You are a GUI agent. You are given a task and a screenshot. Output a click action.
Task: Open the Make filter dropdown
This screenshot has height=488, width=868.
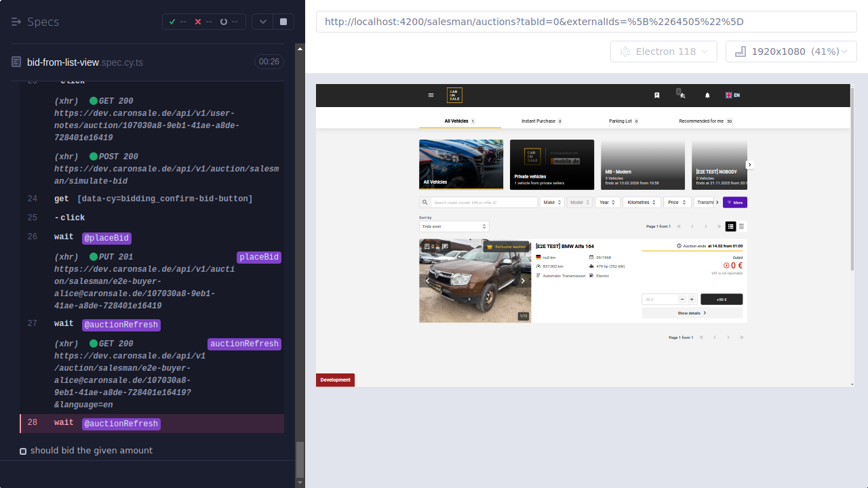(x=552, y=201)
